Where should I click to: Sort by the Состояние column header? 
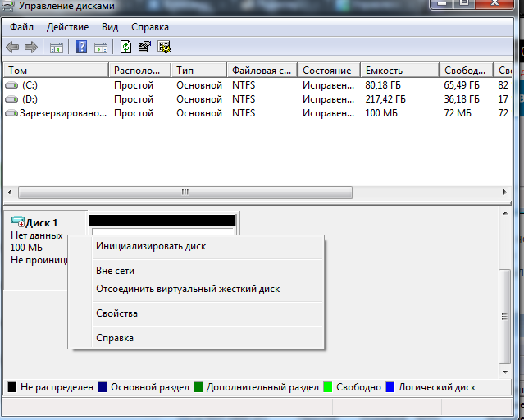tap(326, 71)
